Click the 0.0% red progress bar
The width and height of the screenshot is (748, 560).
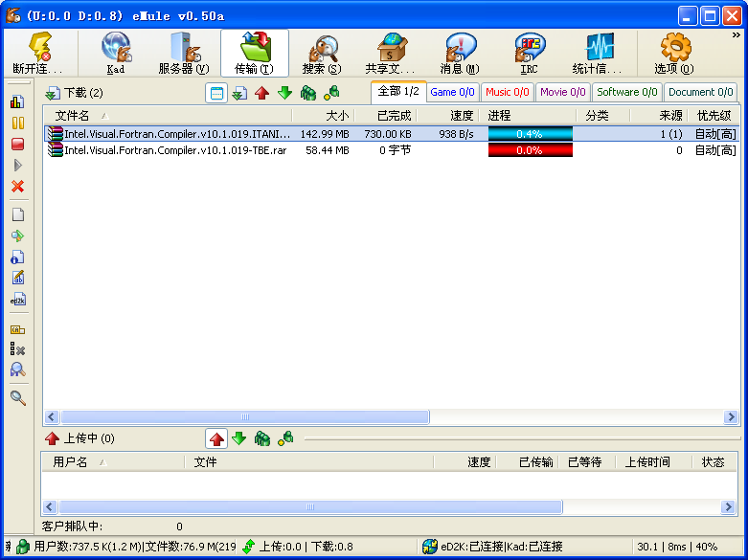530,150
